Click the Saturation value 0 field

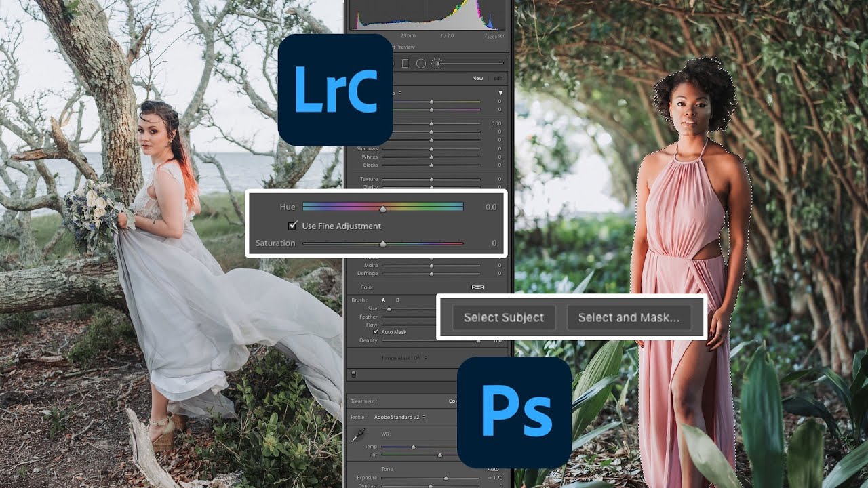point(494,243)
